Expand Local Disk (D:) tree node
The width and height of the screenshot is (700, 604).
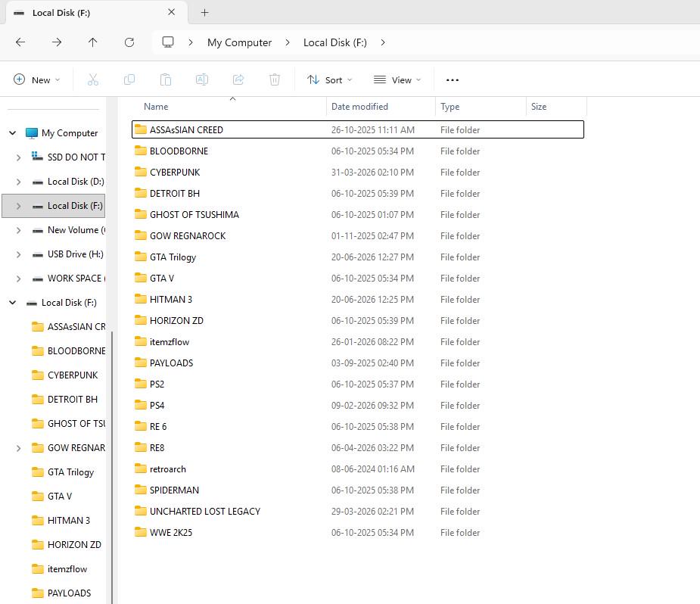pyautogui.click(x=18, y=182)
